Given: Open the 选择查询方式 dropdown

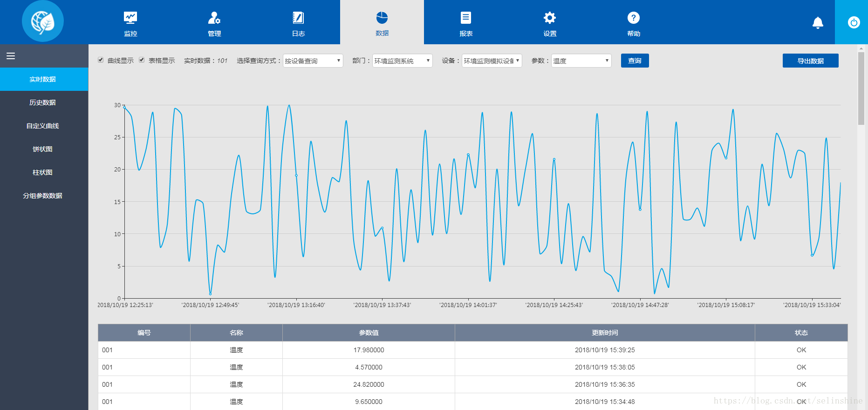Looking at the screenshot, I should 313,61.
